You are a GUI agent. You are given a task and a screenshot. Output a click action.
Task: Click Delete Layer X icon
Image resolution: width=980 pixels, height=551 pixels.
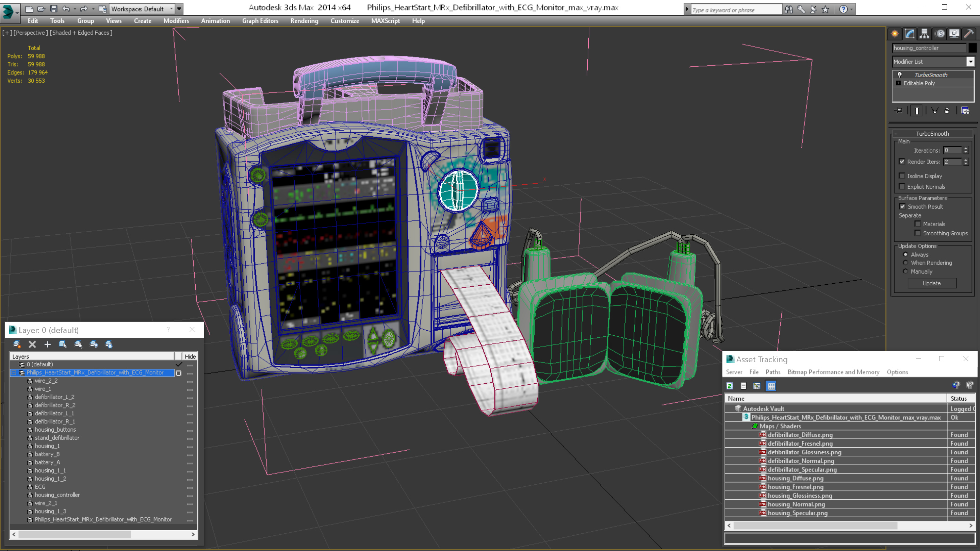coord(32,344)
